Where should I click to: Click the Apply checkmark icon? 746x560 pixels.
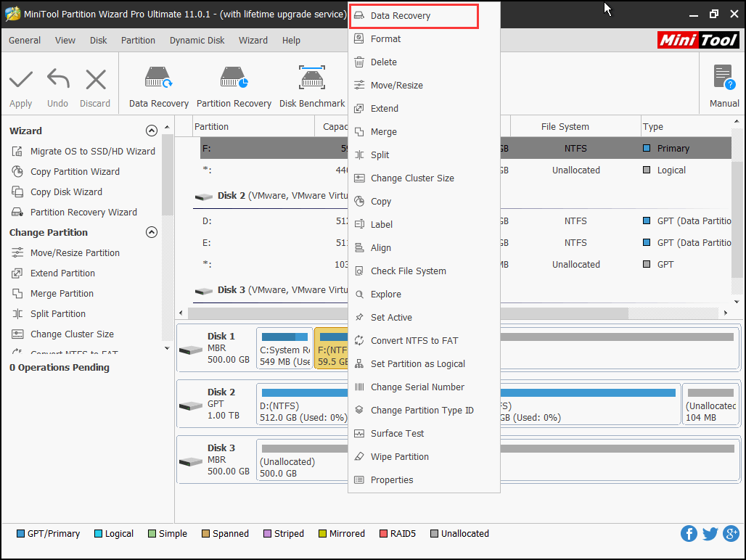click(x=21, y=79)
